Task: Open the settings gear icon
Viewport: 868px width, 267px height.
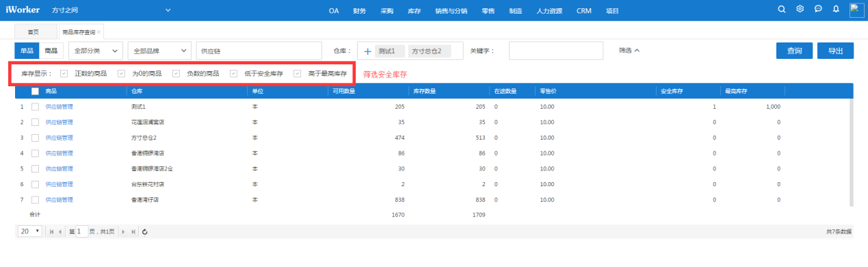Action: (800, 10)
